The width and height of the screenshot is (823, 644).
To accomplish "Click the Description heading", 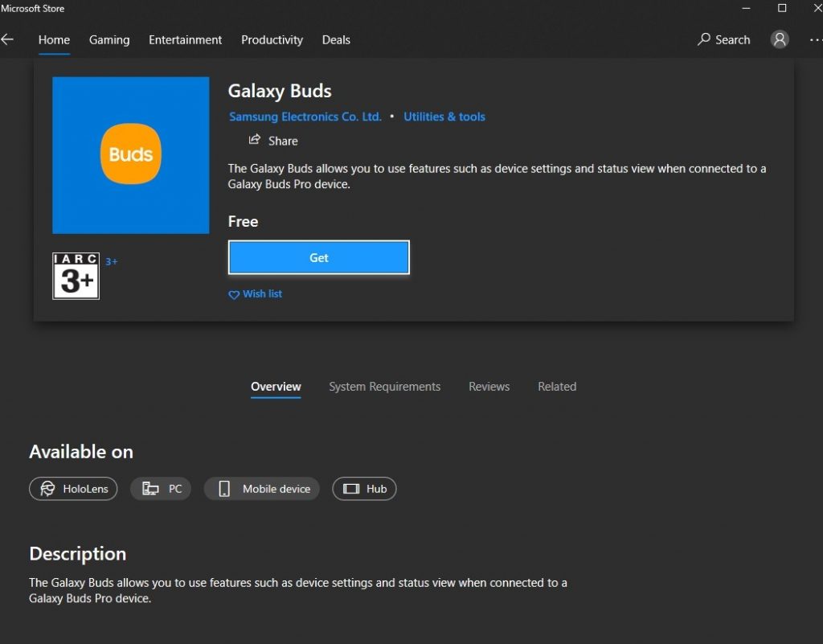I will (78, 554).
